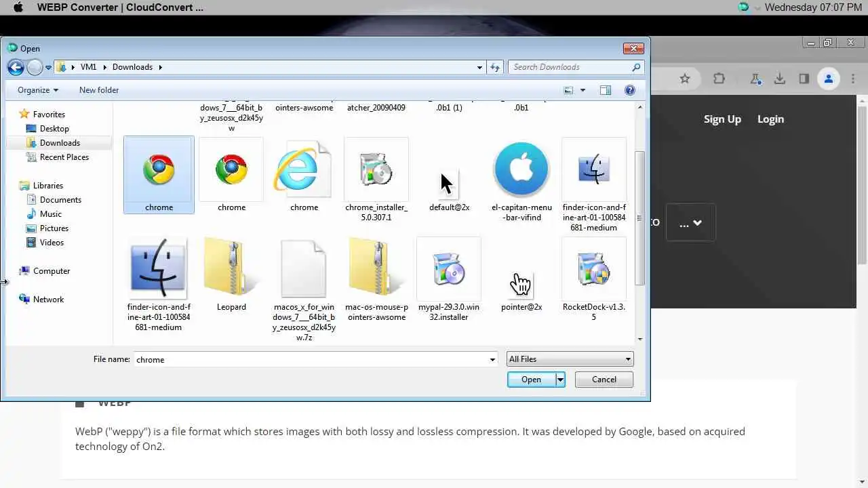The image size is (868, 488).
Task: Click Sign Up on CloudConvert page
Action: [x=722, y=119]
